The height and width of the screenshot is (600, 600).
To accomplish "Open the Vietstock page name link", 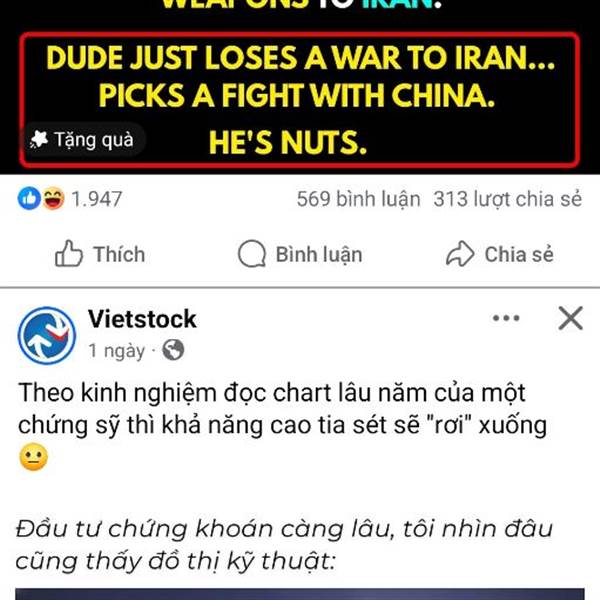I will [142, 319].
